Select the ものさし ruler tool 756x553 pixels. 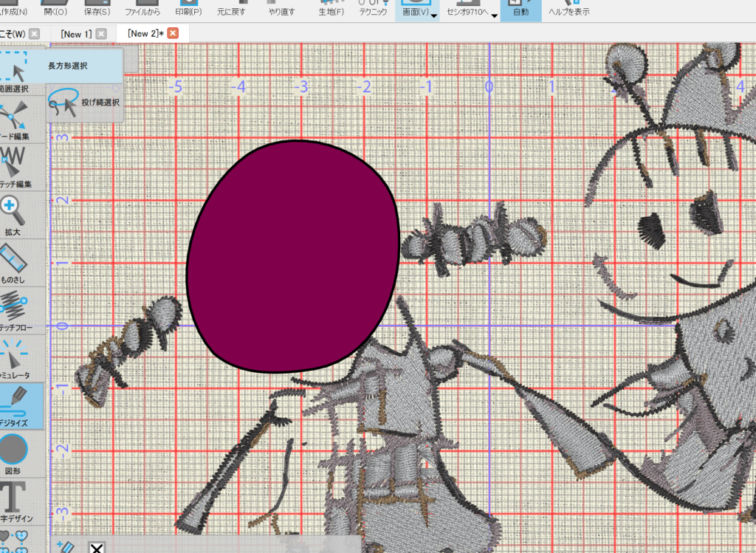click(15, 262)
